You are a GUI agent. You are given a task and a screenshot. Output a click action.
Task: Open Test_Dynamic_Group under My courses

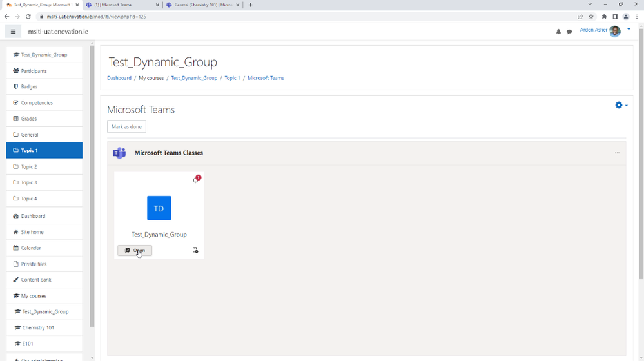point(44,312)
